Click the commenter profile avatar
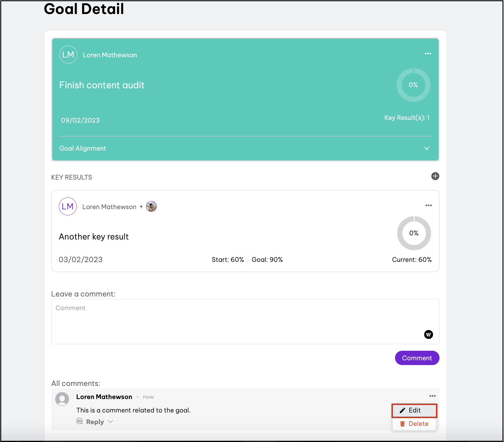504x442 pixels. click(62, 399)
